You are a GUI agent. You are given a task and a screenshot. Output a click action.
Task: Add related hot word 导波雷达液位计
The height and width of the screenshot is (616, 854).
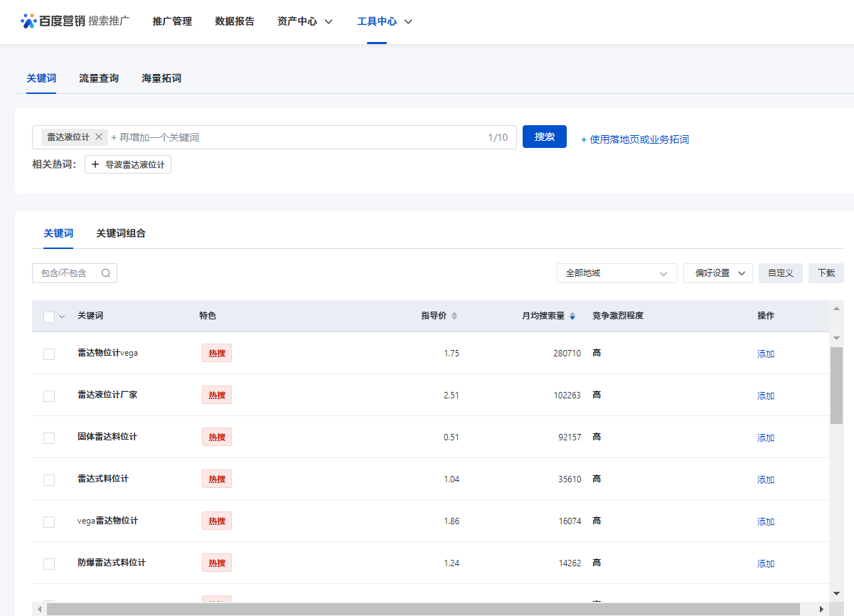[128, 164]
